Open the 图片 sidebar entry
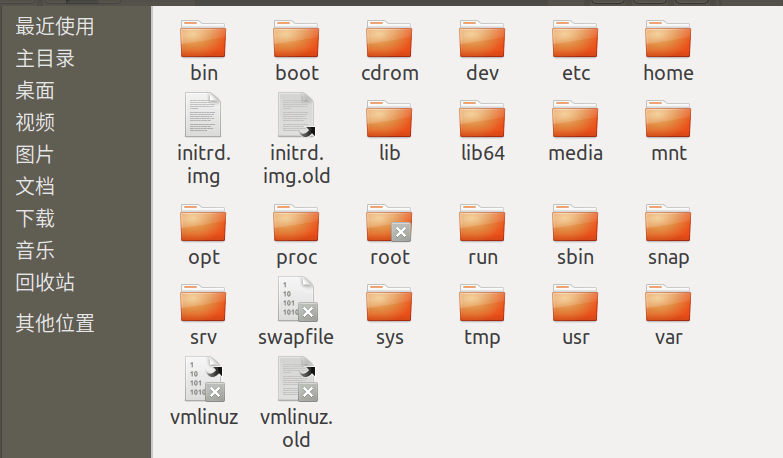Viewport: 783px width, 458px height. pyautogui.click(x=34, y=154)
